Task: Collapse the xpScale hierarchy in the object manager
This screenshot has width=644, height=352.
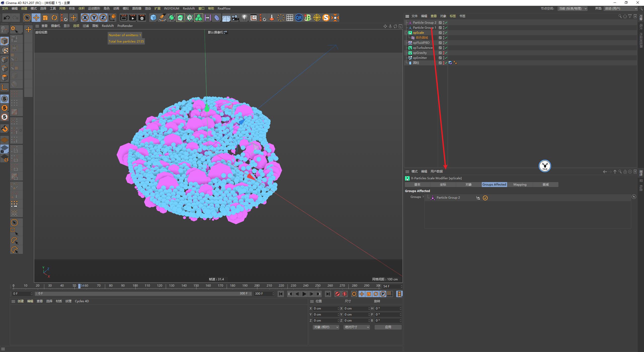Action: 407,32
